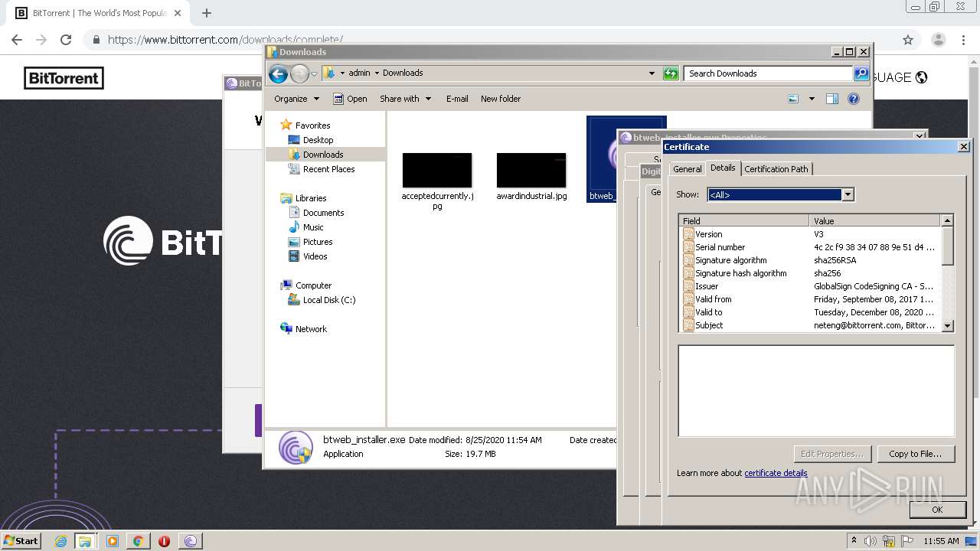Open Chrome profile avatar menu
The width and height of the screenshot is (980, 551).
point(938,40)
